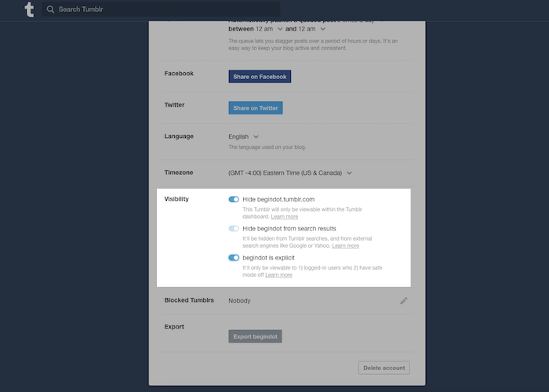Click the search magnifier icon
This screenshot has width=549, height=392.
point(50,9)
